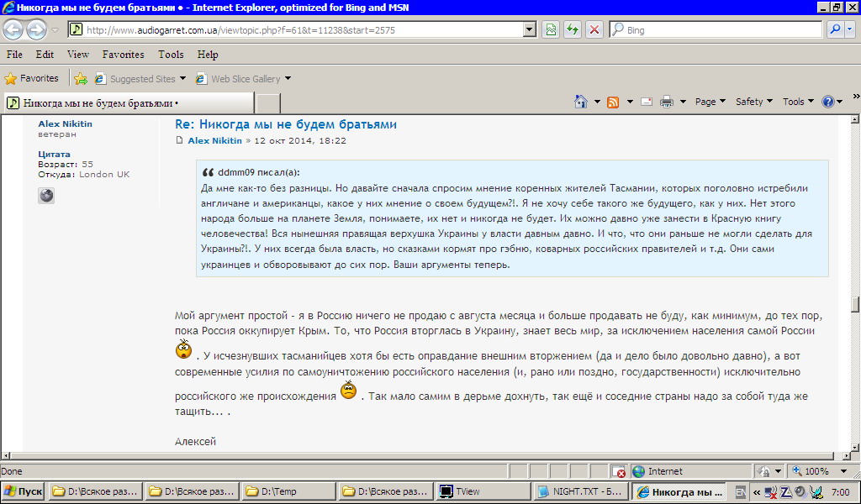The width and height of the screenshot is (861, 504).
Task: Click the vertical scrollbar thumb
Action: [855, 304]
